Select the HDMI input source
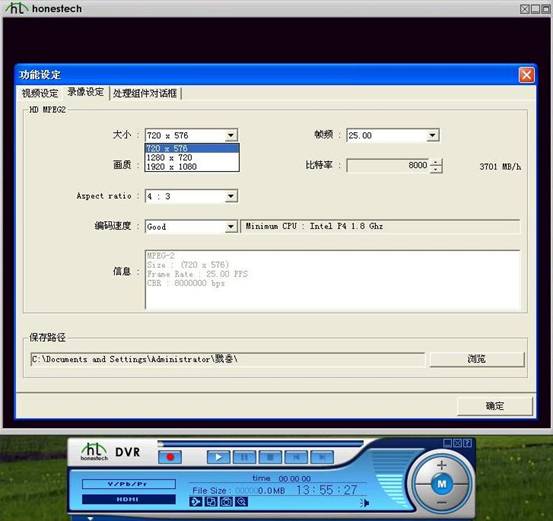 (x=128, y=499)
